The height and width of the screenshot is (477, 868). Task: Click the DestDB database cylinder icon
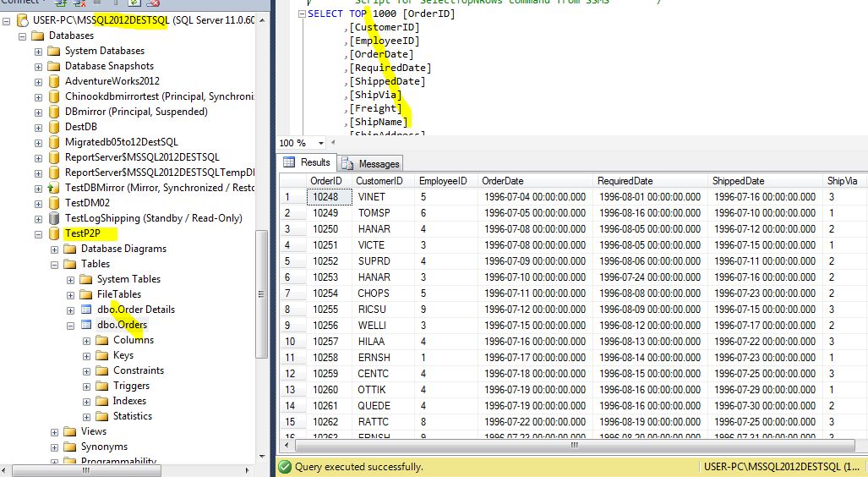click(54, 127)
